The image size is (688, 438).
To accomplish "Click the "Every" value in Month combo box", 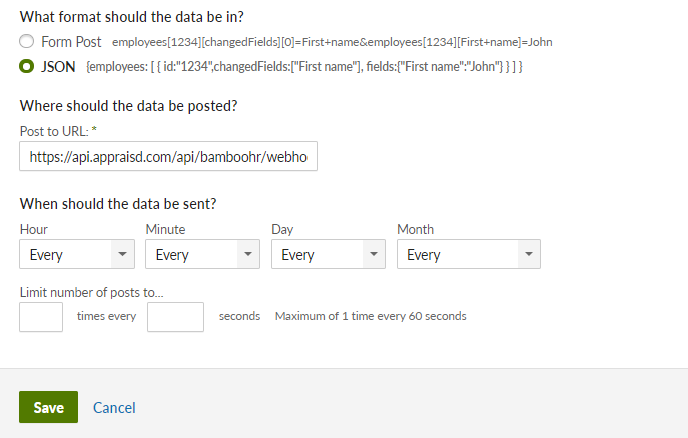I will click(x=423, y=255).
